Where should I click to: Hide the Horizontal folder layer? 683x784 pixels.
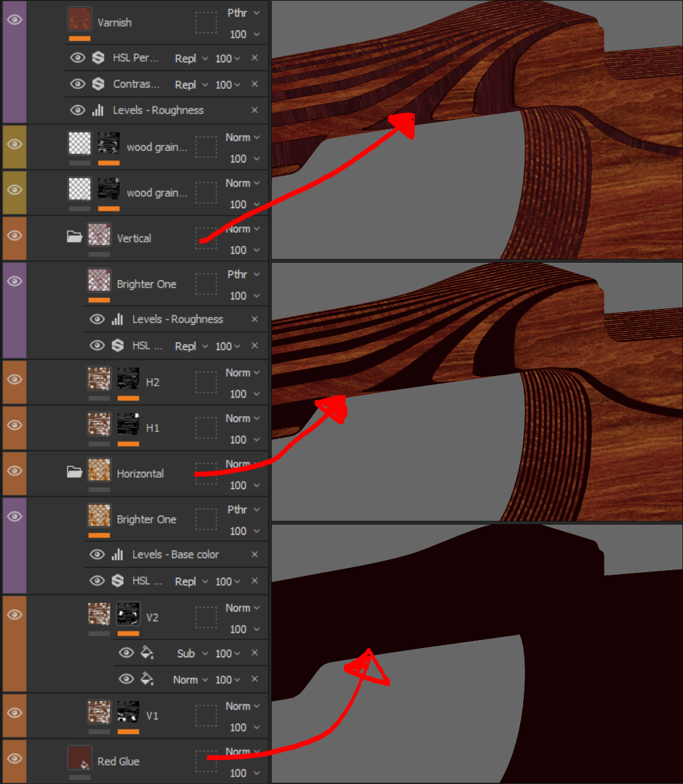tap(14, 471)
